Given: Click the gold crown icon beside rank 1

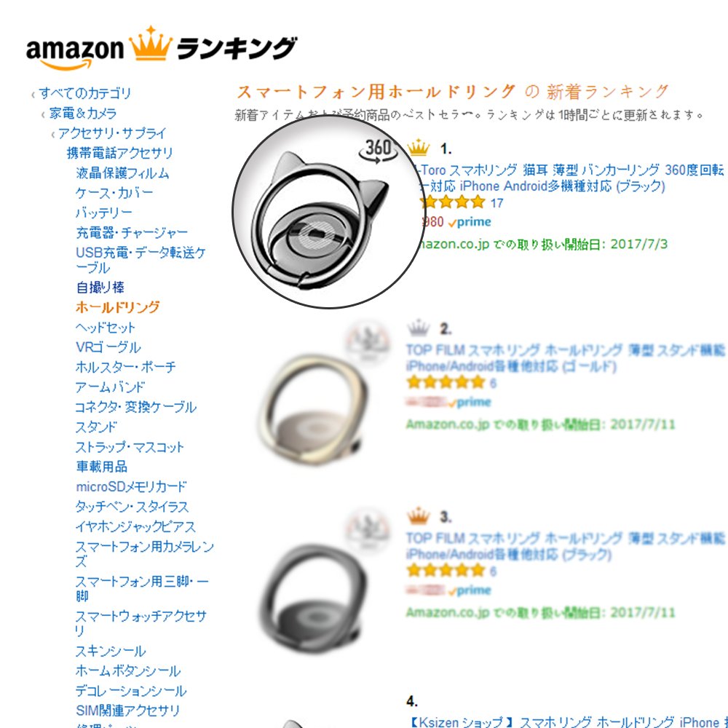Looking at the screenshot, I should [x=419, y=148].
